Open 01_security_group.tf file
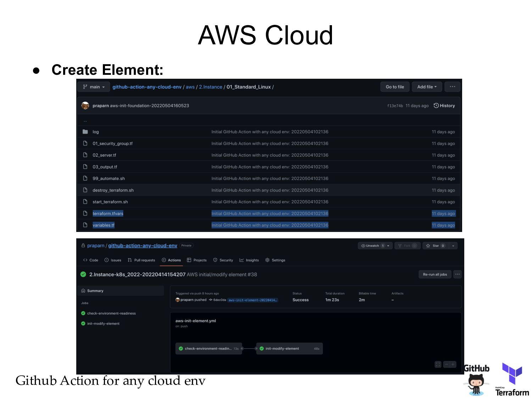 tap(112, 144)
